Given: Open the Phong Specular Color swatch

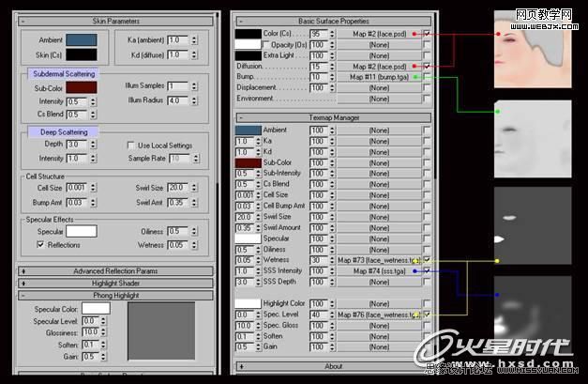Looking at the screenshot, I should point(96,309).
